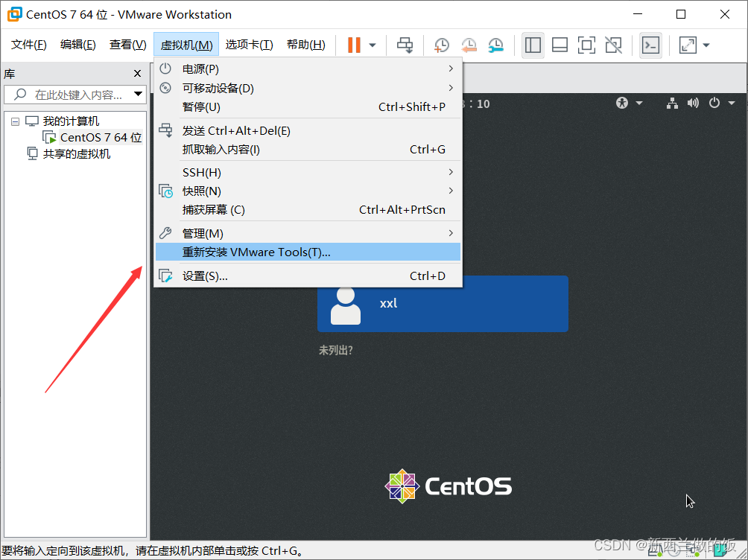Image resolution: width=748 pixels, height=560 pixels.
Task: Toggle Unity mode toolbar icon
Action: pos(613,45)
